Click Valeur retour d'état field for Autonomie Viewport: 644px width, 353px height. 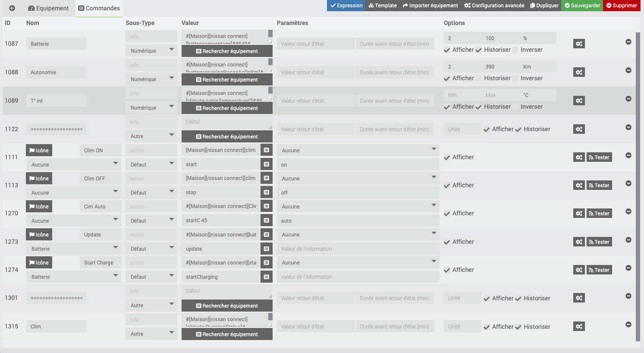tap(316, 72)
